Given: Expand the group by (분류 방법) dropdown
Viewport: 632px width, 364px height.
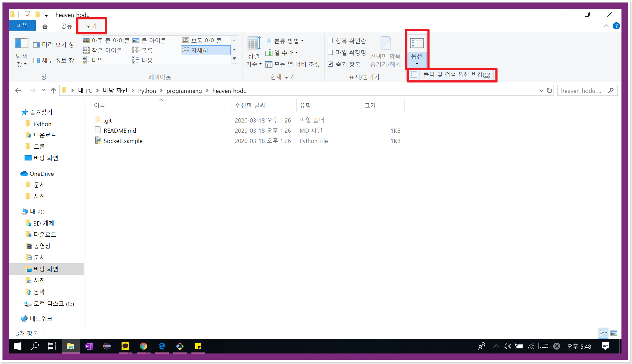Looking at the screenshot, I should click(x=285, y=41).
